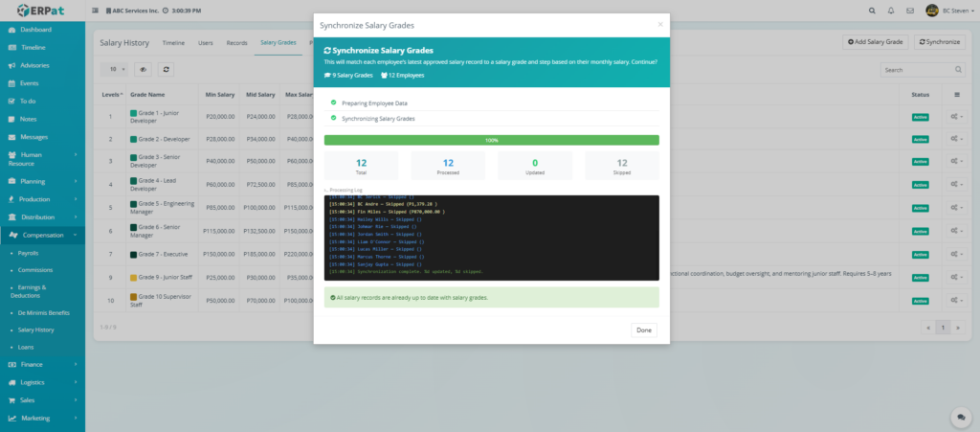Open the chat bubble icon at bottom right
The height and width of the screenshot is (432, 980).
(x=959, y=417)
